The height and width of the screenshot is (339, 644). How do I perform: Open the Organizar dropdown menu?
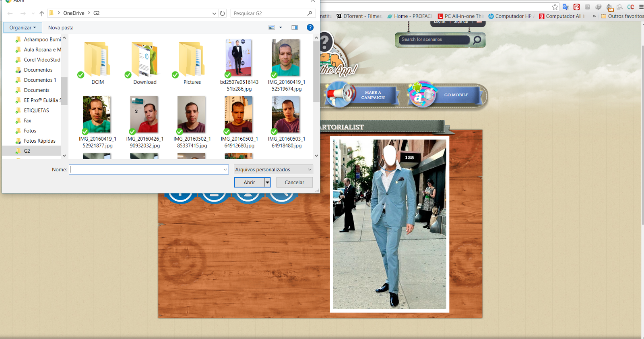pos(23,27)
